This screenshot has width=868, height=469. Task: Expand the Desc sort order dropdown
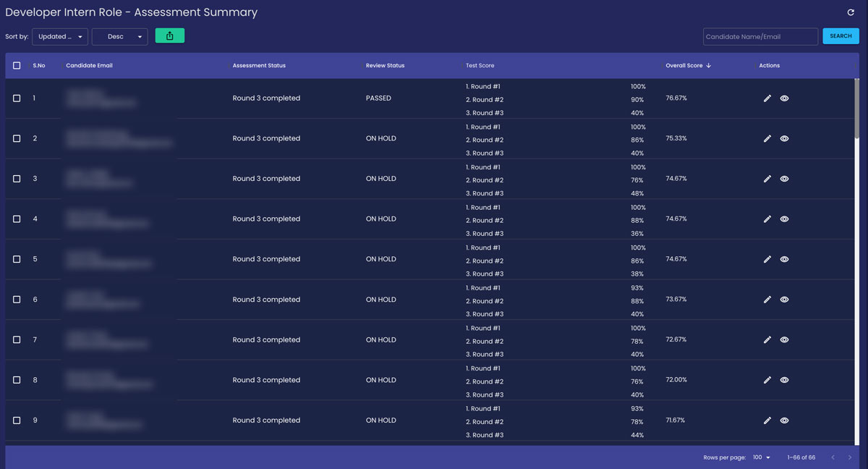coord(119,37)
